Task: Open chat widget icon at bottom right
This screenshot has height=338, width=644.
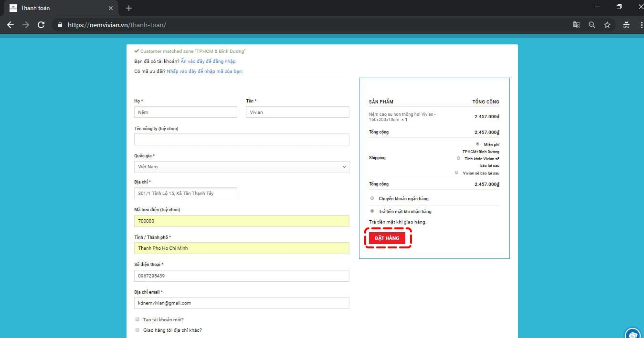Action: (633, 333)
